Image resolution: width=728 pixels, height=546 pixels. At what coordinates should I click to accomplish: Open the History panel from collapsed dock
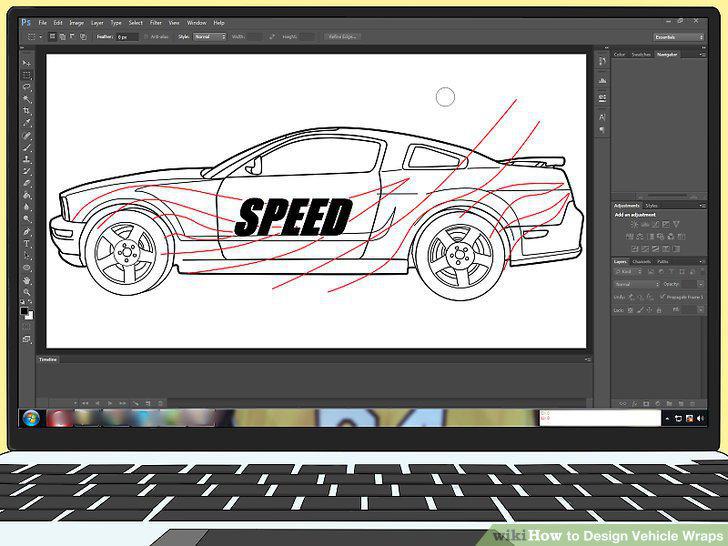[x=602, y=62]
